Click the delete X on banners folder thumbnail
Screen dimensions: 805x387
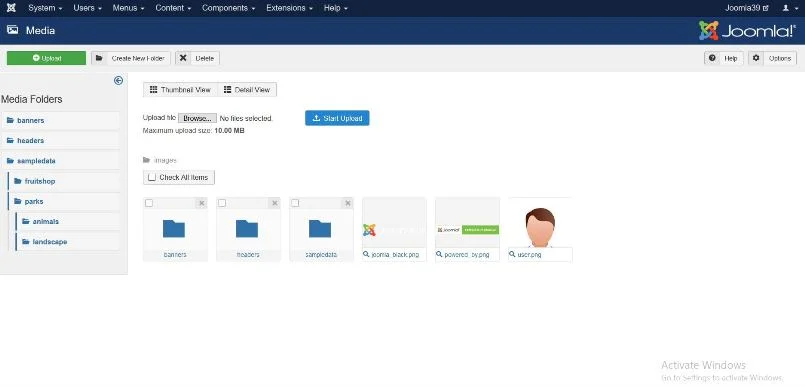(202, 203)
